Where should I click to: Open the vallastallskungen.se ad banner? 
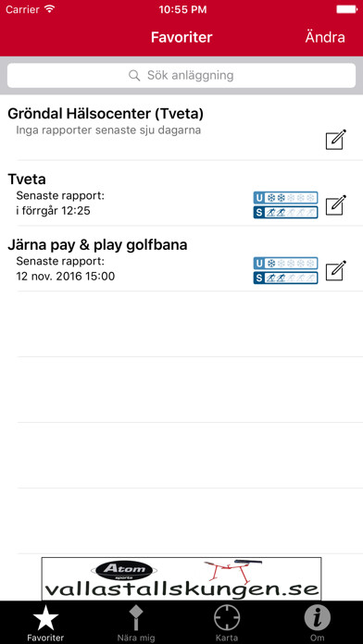point(181,578)
